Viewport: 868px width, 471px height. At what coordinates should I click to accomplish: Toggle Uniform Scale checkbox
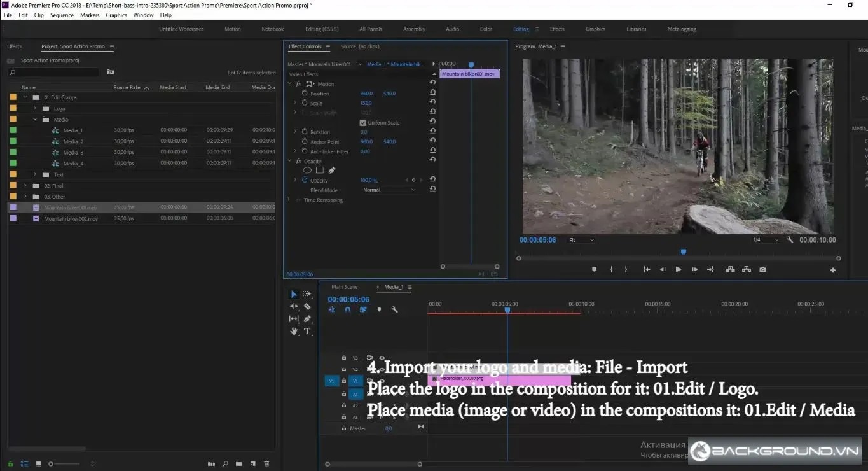pos(362,123)
